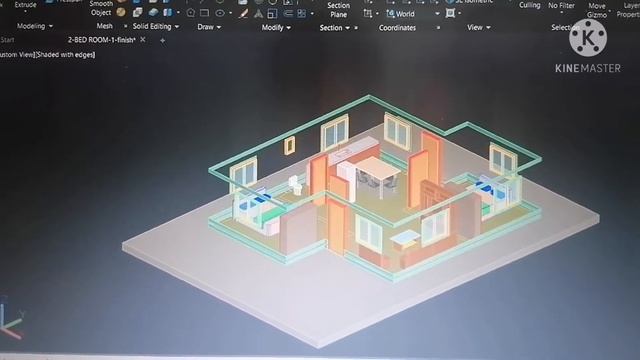Click the viewport configuration square icon
This screenshot has height=360, width=640.
pyautogui.click(x=450, y=13)
